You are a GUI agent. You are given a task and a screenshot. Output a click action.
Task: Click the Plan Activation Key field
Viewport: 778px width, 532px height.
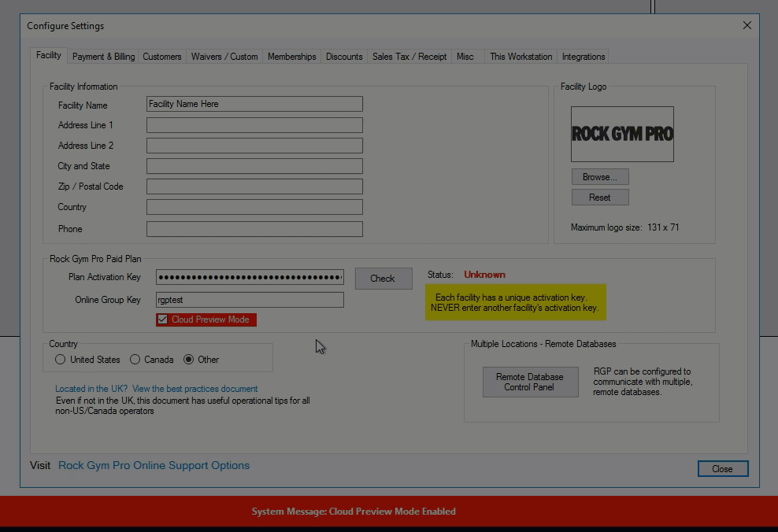tap(250, 277)
